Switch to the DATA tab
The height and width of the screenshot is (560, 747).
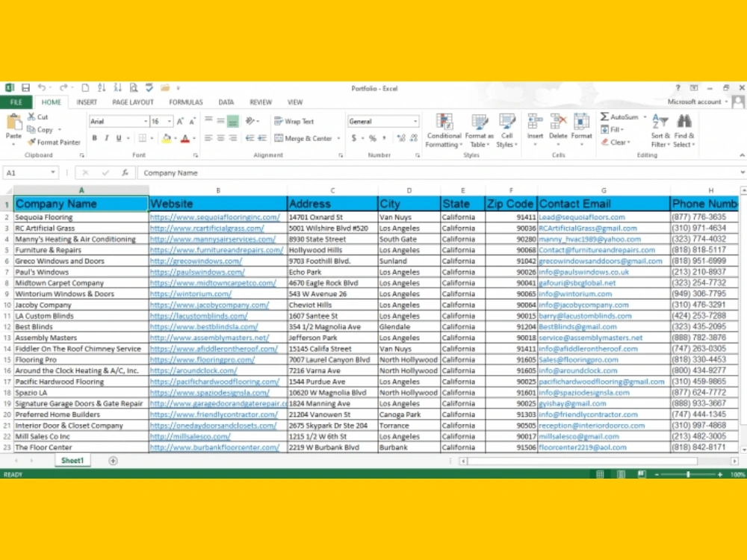[x=226, y=102]
